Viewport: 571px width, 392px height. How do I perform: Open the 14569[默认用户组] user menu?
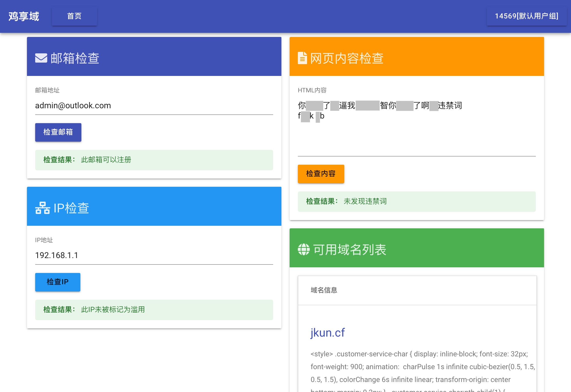pyautogui.click(x=527, y=16)
